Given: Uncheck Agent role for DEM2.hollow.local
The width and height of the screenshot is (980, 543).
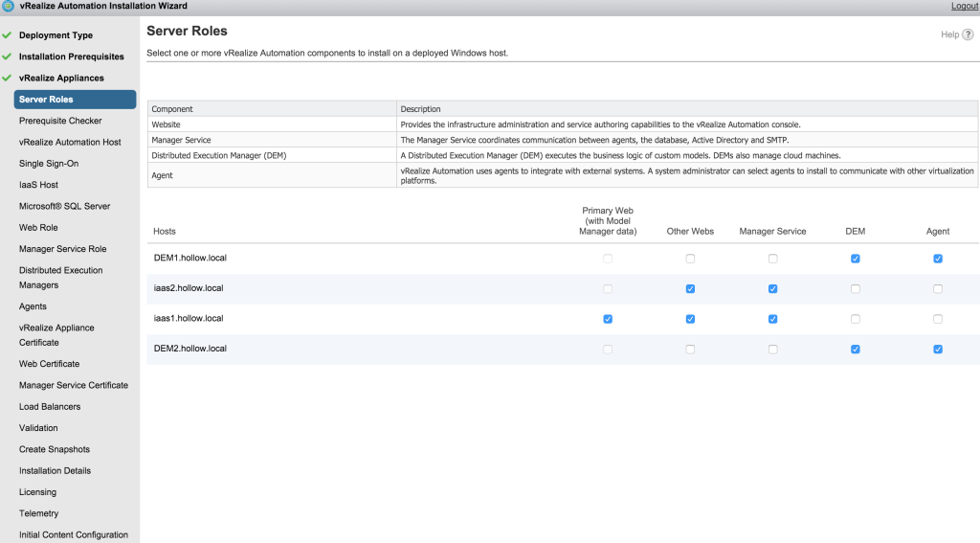Looking at the screenshot, I should pos(937,349).
